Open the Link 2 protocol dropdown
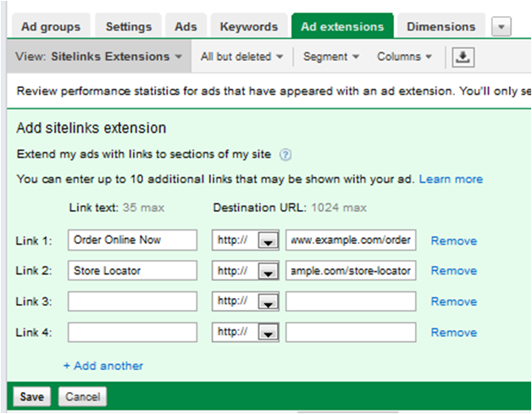 coord(268,272)
